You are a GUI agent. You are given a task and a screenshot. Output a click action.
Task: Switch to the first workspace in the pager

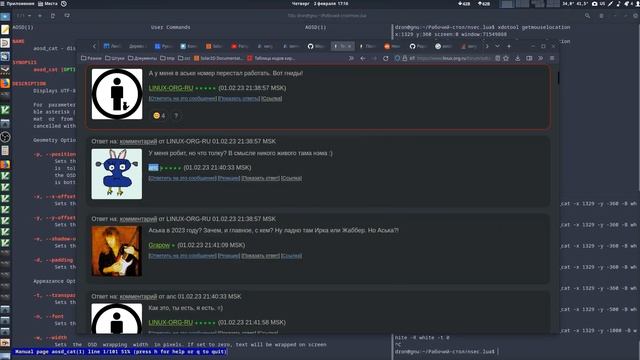[507, 4]
